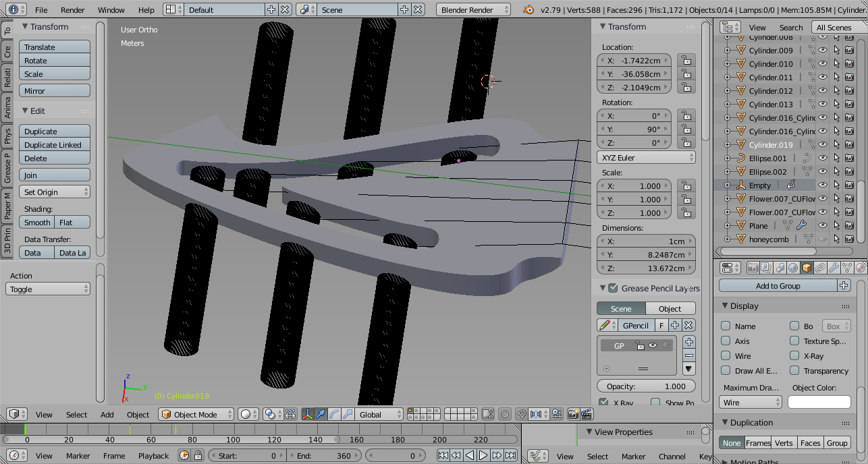Image resolution: width=868 pixels, height=464 pixels.
Task: Enable the scale manipulator icon
Action: coord(348,414)
